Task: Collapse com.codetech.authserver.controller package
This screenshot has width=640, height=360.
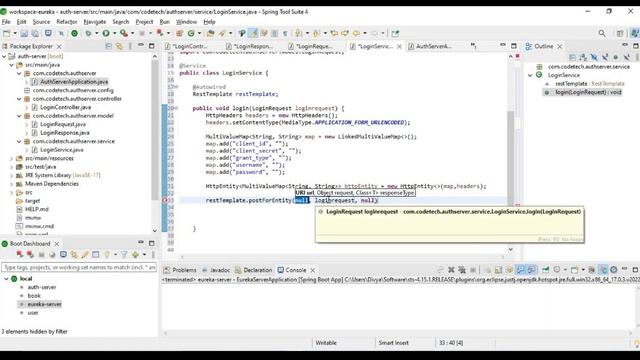Action: tap(19, 99)
